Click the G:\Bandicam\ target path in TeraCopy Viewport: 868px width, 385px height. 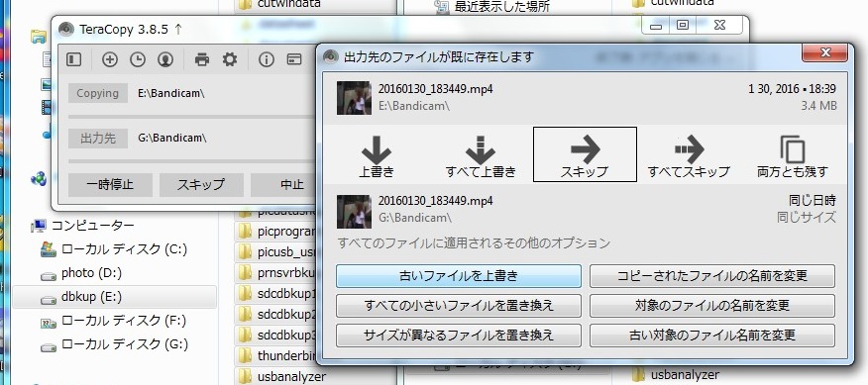(x=172, y=139)
